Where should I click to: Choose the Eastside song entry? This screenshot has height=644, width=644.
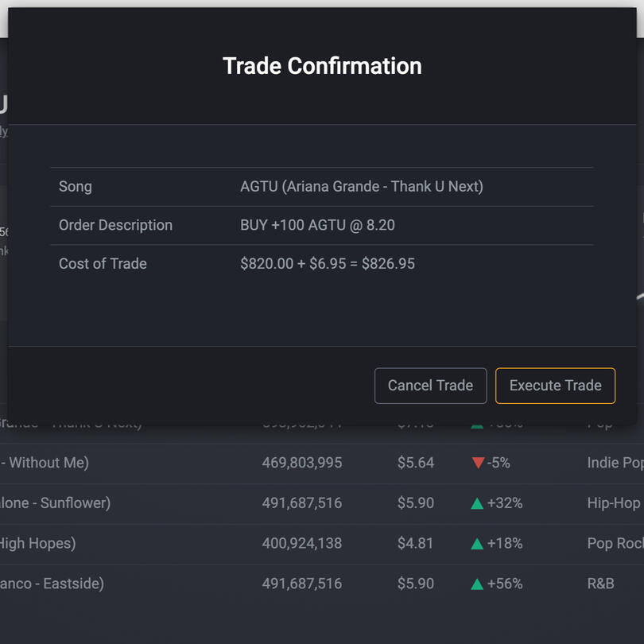(52, 584)
